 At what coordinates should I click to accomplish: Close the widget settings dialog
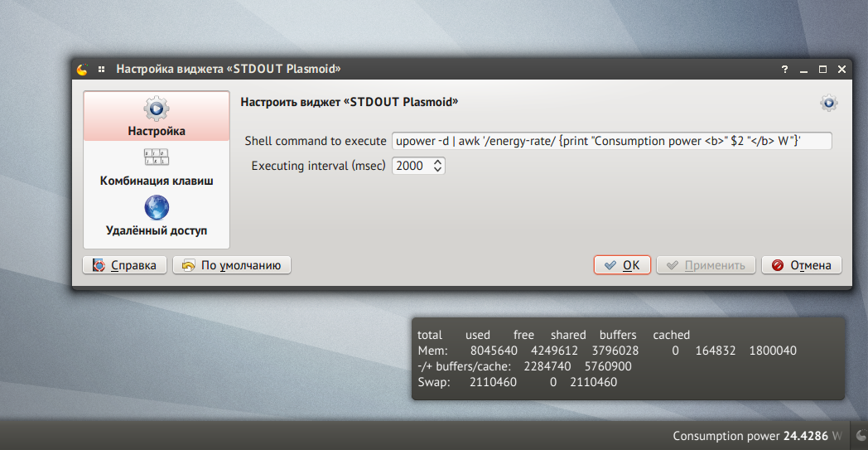841,70
